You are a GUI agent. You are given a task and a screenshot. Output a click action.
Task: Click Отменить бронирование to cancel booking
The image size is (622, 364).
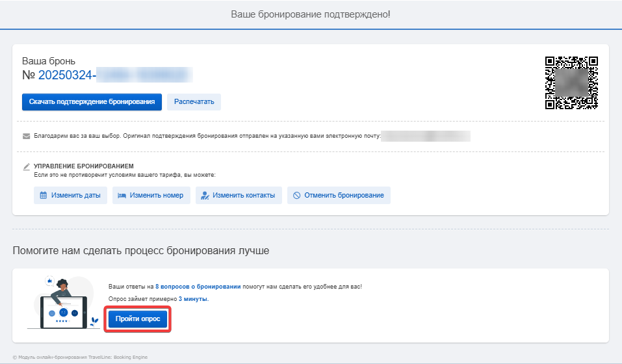(x=339, y=195)
